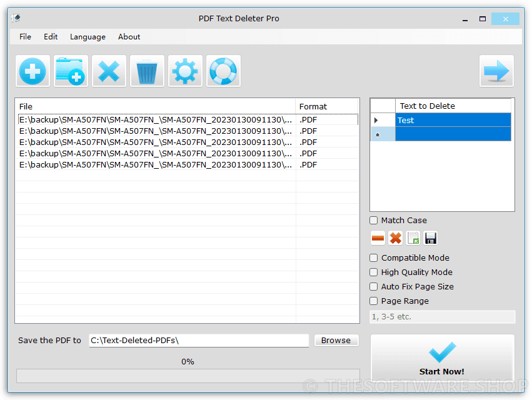Enable Compatible Mode checkbox
Viewport: 532px width, 400px height.
point(374,258)
